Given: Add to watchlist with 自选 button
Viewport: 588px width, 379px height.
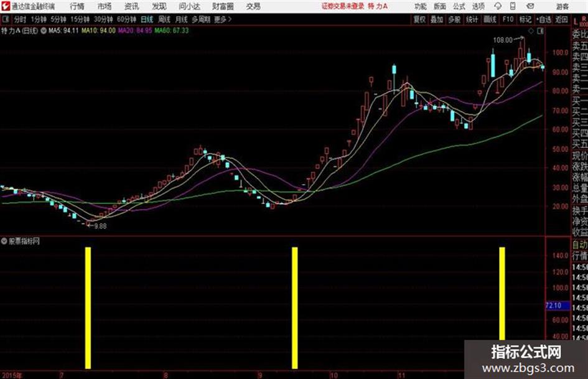Looking at the screenshot, I should (543, 19).
